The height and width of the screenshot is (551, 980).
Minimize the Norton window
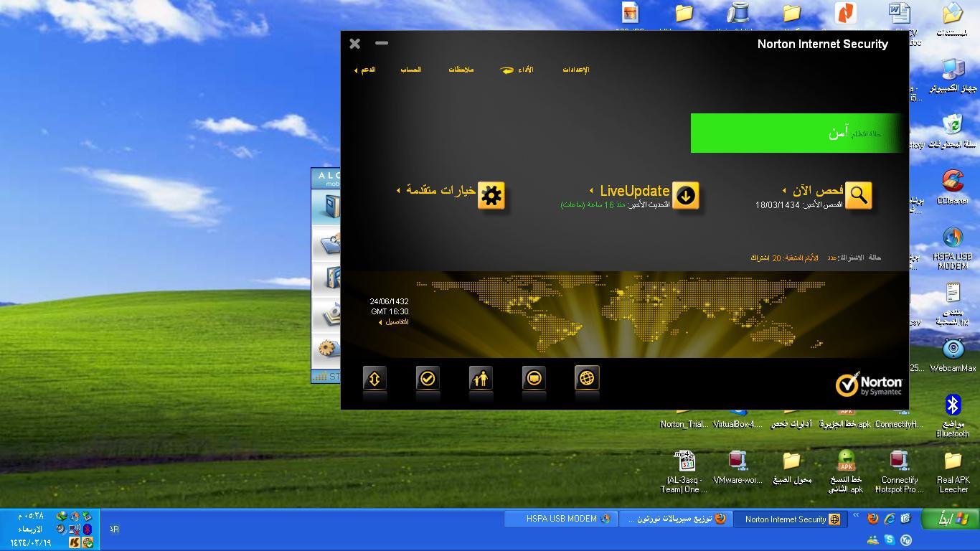(382, 43)
